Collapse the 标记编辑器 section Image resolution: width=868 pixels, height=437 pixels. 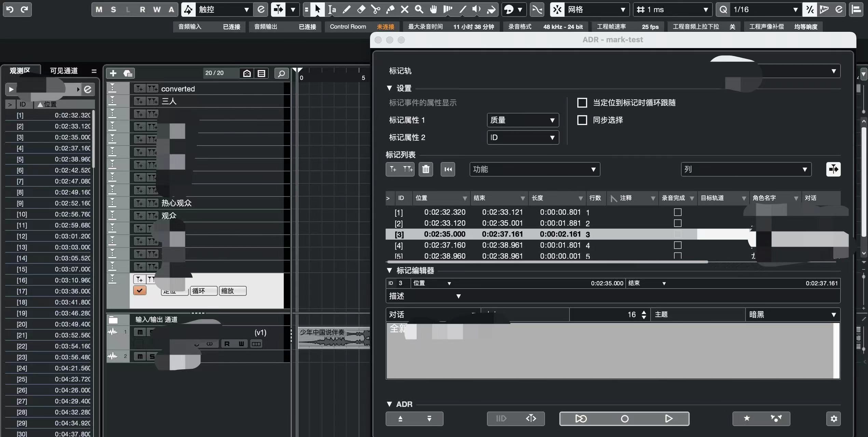(389, 270)
